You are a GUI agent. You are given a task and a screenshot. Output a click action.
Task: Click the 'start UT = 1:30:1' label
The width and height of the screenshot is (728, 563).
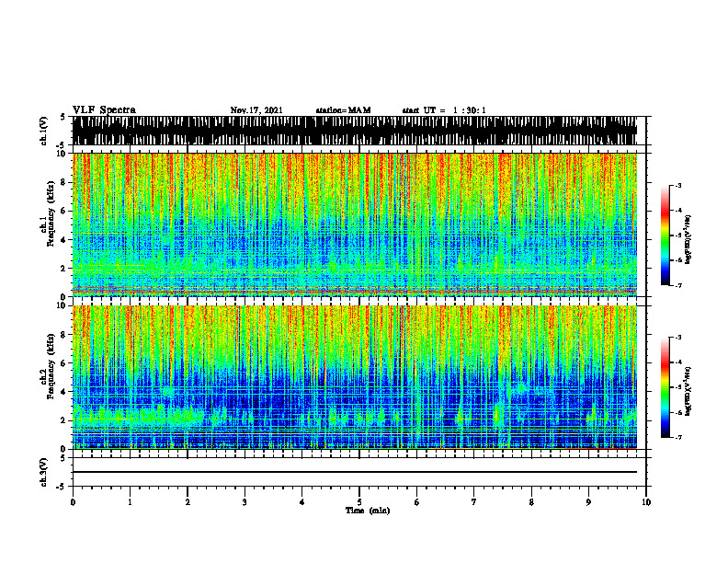[x=444, y=110]
